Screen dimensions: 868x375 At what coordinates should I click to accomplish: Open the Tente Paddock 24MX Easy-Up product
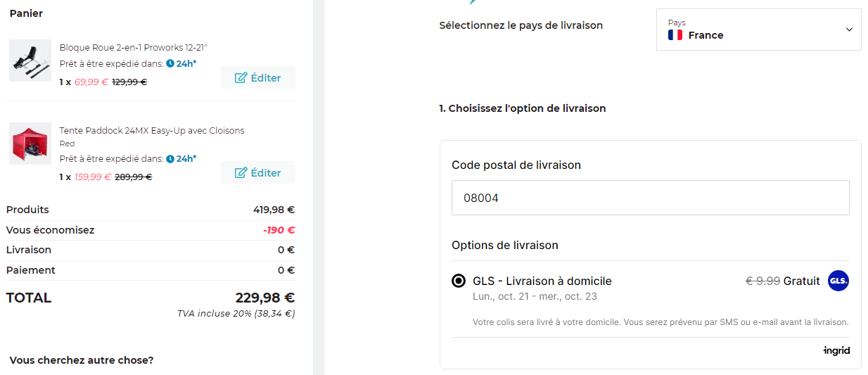coord(152,130)
